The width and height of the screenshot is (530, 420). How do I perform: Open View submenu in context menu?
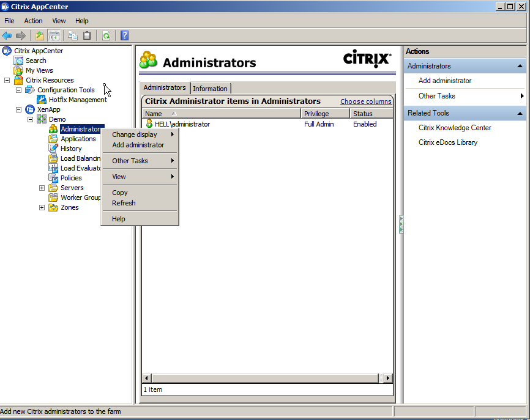[140, 177]
